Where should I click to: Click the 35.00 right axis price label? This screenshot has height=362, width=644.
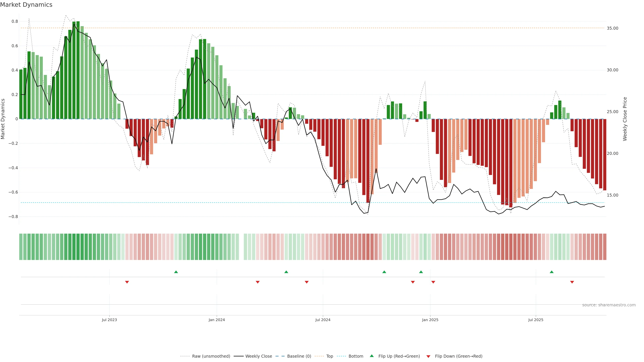click(612, 28)
